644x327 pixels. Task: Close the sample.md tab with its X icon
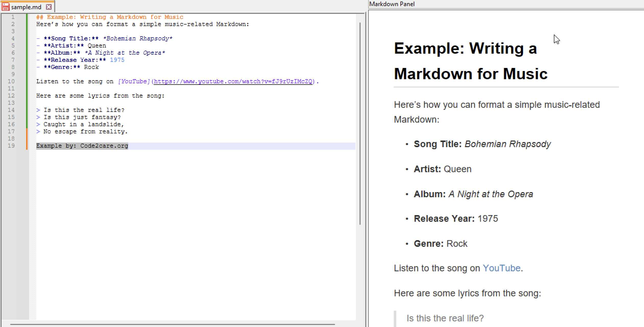[49, 7]
